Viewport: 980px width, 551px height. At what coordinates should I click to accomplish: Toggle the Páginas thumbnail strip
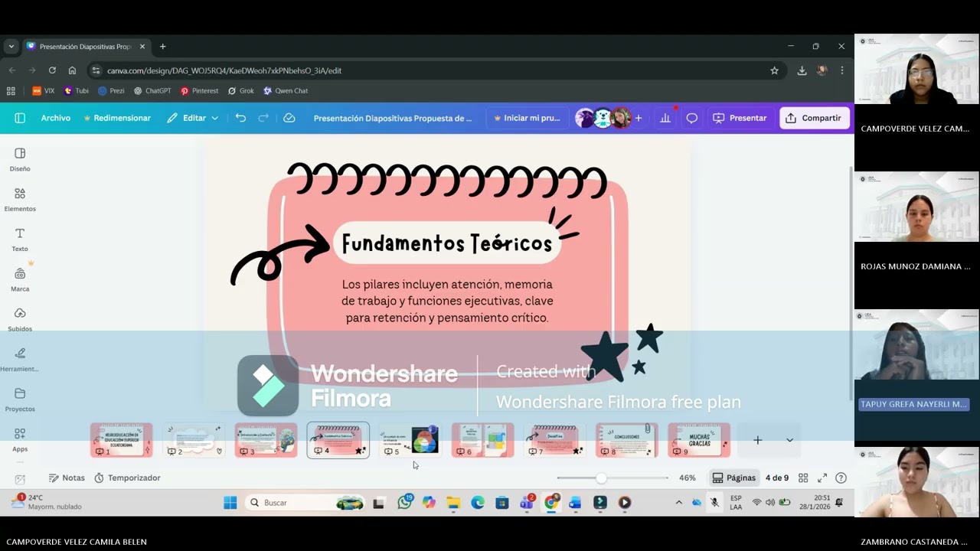(x=733, y=478)
